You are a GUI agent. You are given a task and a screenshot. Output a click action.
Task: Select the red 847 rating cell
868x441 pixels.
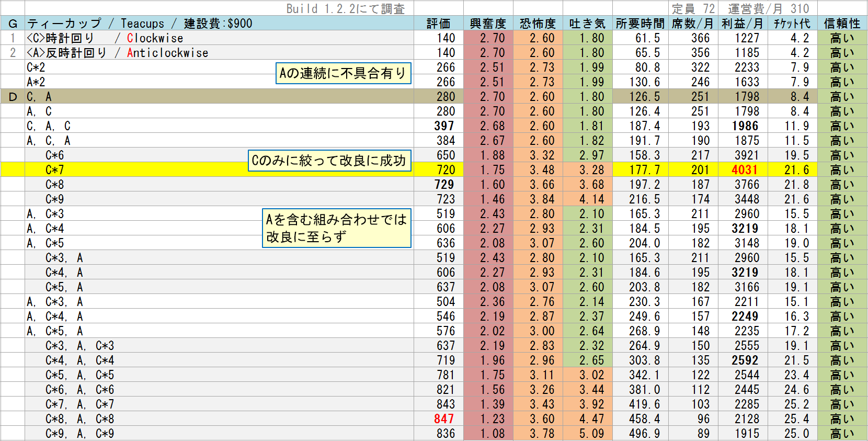pos(444,419)
